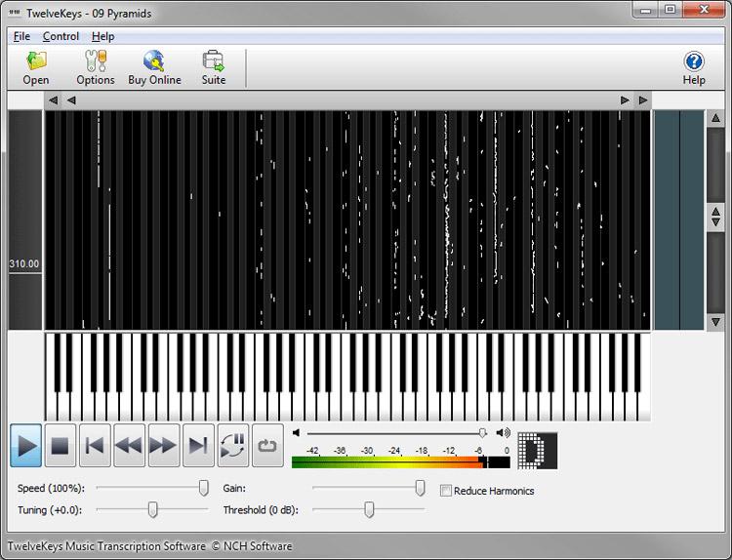
Task: Toggle the repeat loop button
Action: tap(267, 445)
